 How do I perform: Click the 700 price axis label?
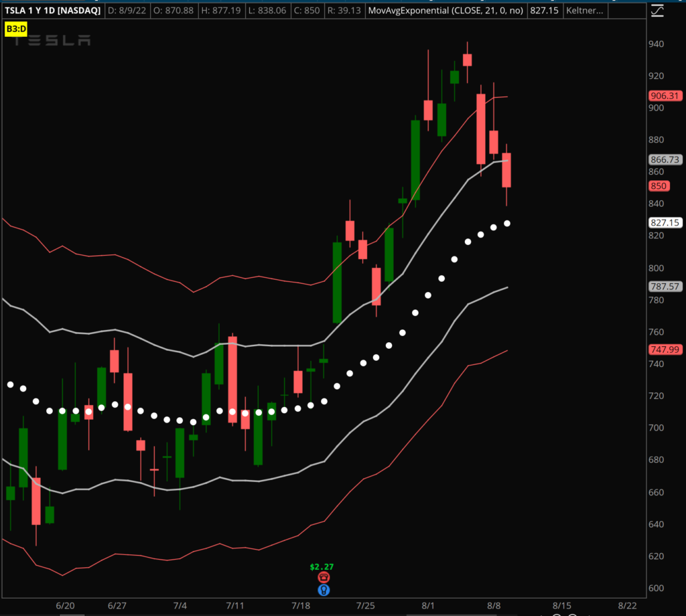(x=657, y=428)
